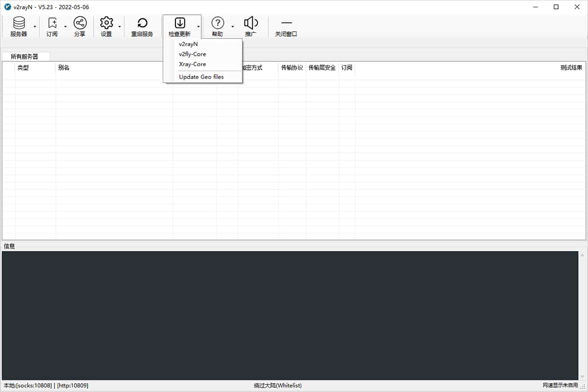Click the 别名 column header
The width and height of the screenshot is (588, 392).
click(64, 68)
